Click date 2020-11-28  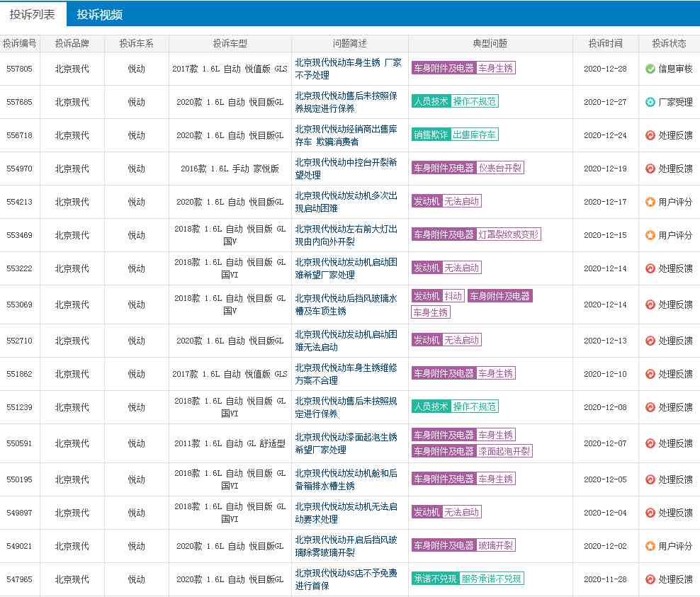click(x=605, y=579)
